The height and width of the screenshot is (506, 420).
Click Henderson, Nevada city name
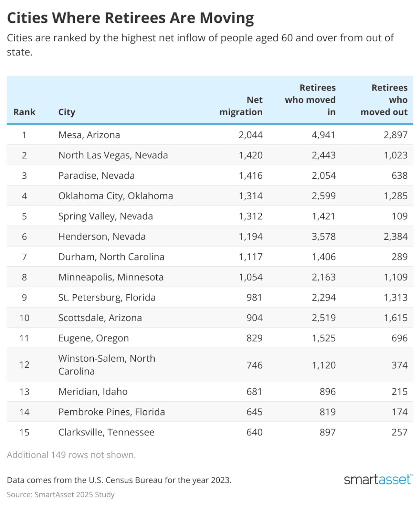102,237
